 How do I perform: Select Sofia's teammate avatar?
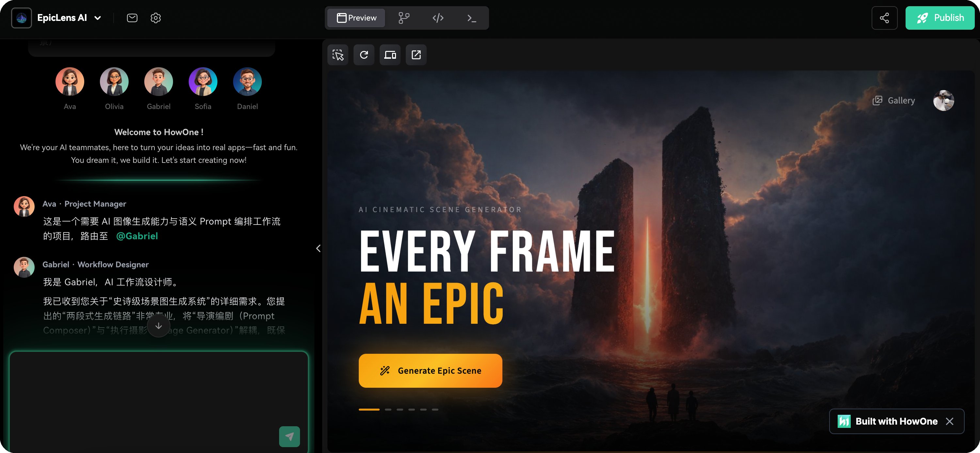pos(203,82)
